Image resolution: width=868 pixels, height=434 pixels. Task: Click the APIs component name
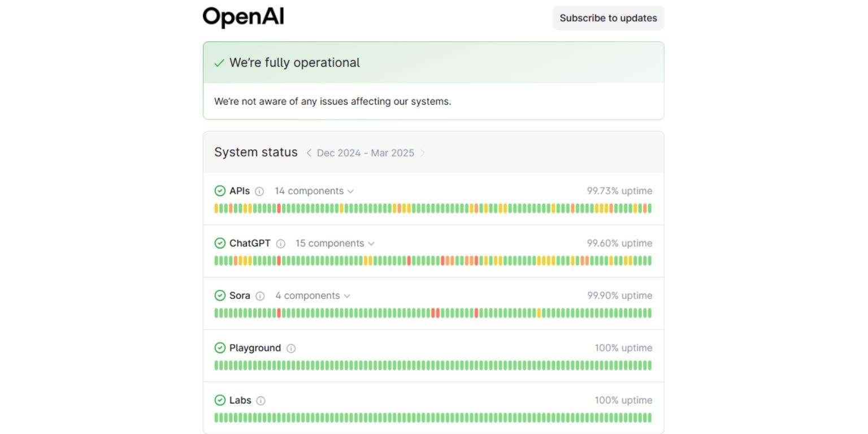pos(240,191)
